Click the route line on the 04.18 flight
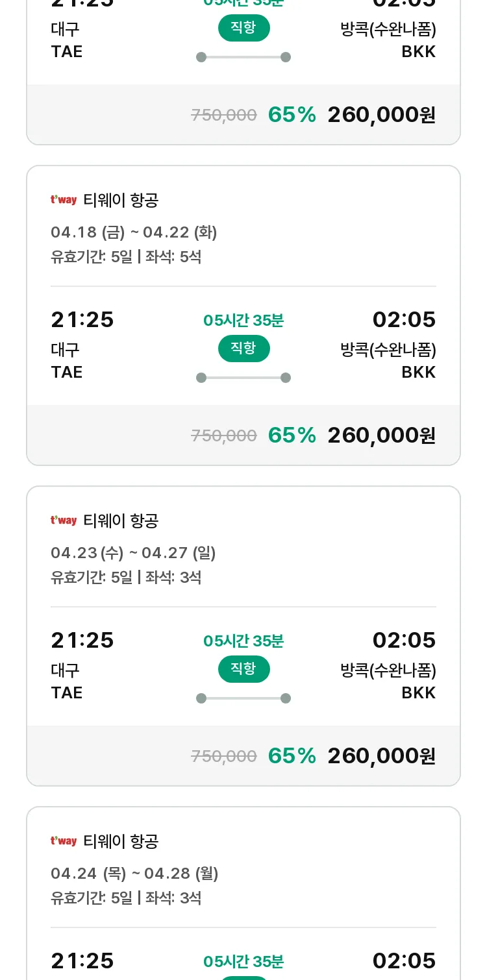The height and width of the screenshot is (980, 487). (243, 378)
